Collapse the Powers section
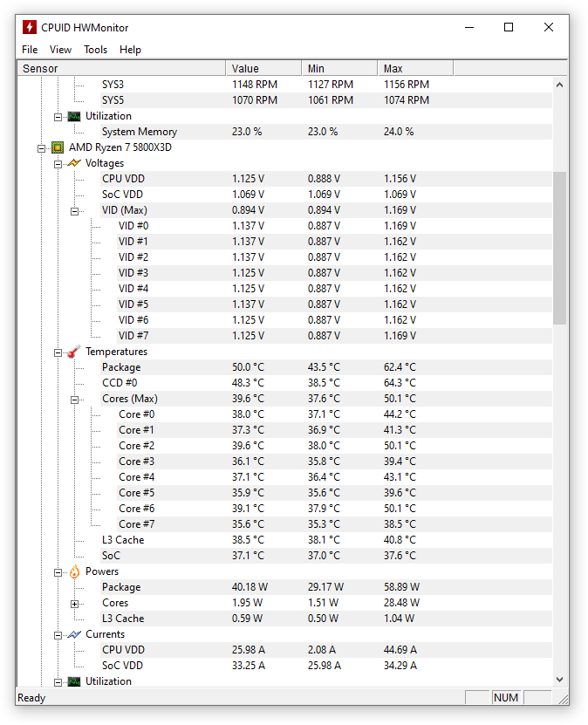This screenshot has width=588, height=725. click(x=58, y=573)
